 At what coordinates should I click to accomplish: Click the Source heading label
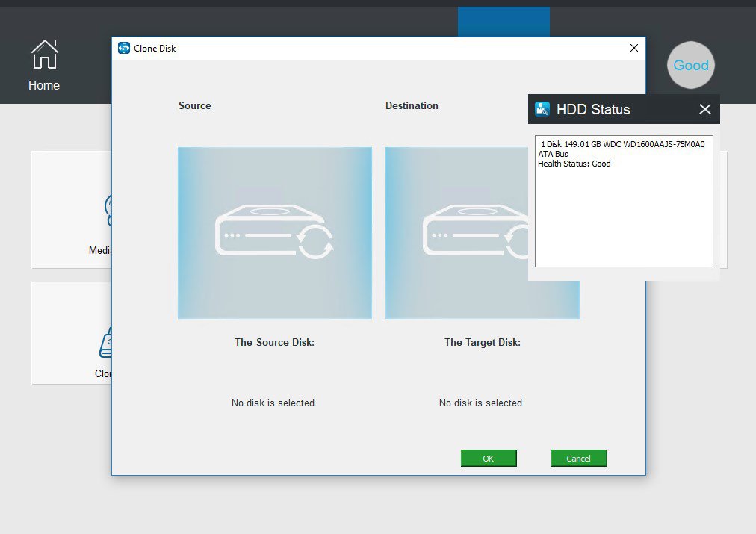click(195, 105)
